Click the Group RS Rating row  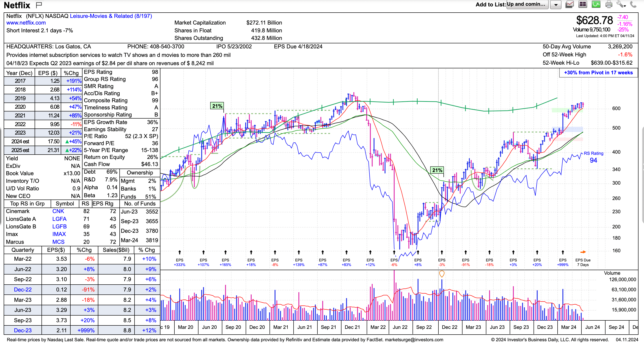[121, 79]
